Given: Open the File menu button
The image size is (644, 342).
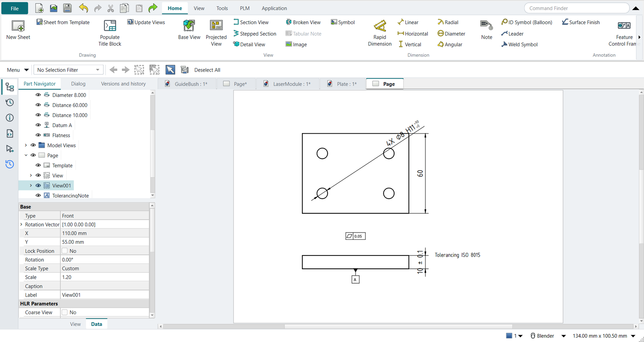Looking at the screenshot, I should tap(15, 8).
